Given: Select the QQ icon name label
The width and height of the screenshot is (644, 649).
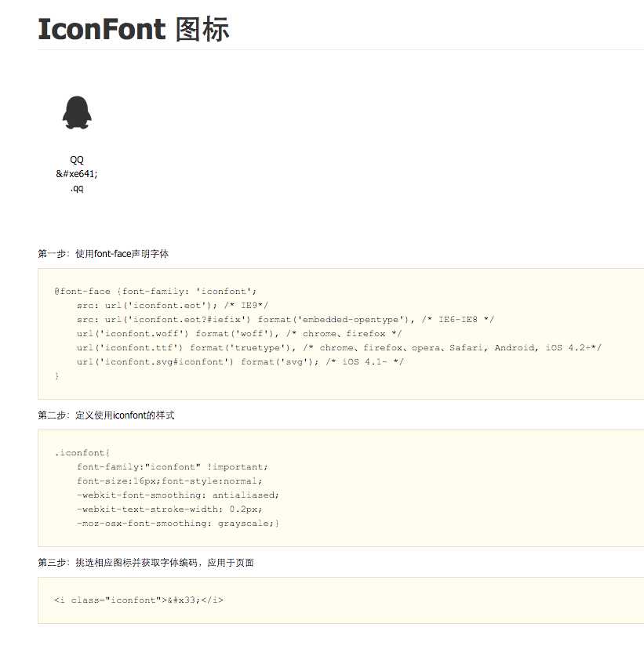Looking at the screenshot, I should (x=77, y=160).
